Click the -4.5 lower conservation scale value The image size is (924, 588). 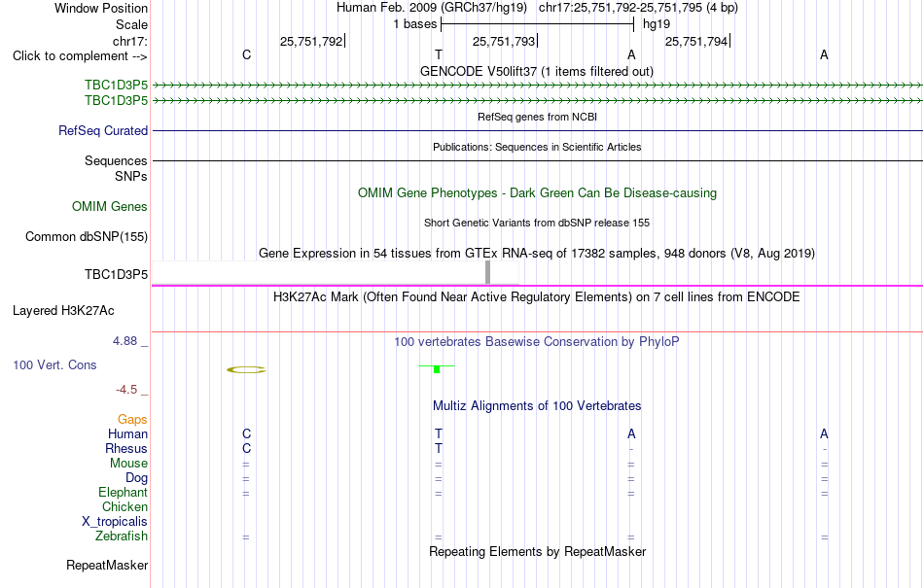[x=126, y=390]
